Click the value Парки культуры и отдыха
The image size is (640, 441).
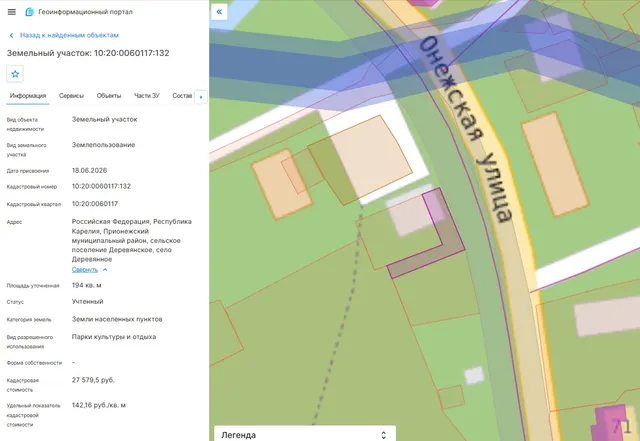click(x=114, y=337)
